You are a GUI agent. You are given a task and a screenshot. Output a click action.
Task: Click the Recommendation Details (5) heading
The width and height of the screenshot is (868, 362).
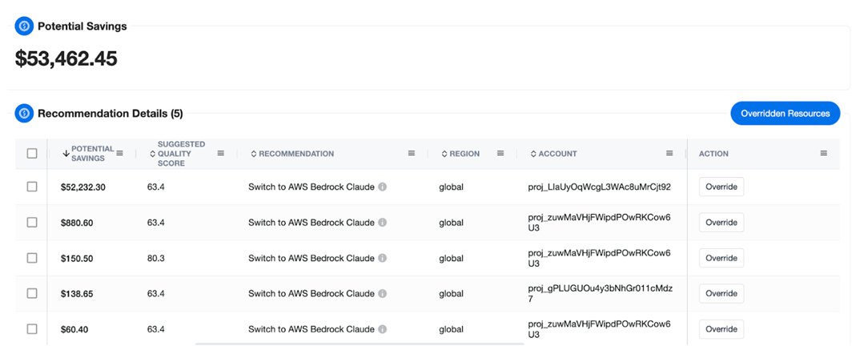[x=111, y=114]
